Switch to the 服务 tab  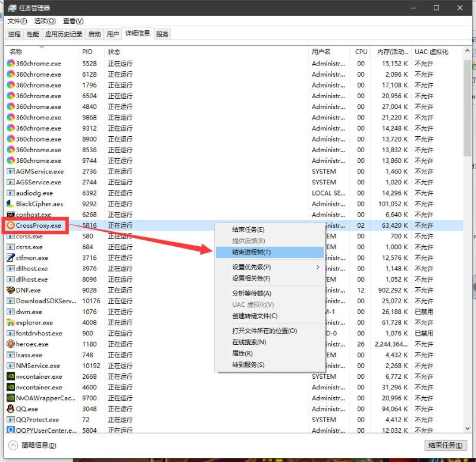pyautogui.click(x=162, y=34)
